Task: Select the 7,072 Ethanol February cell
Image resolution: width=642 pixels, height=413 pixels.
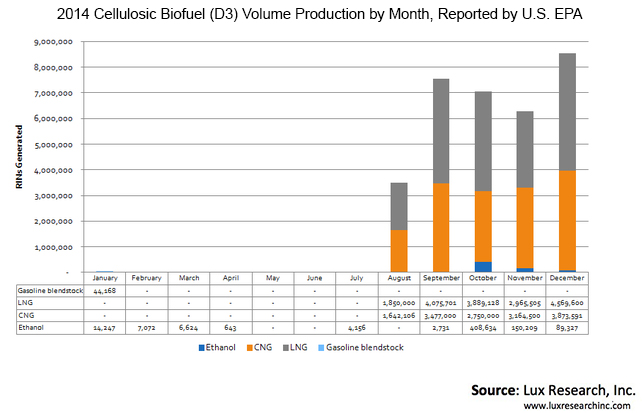Action: 147,328
